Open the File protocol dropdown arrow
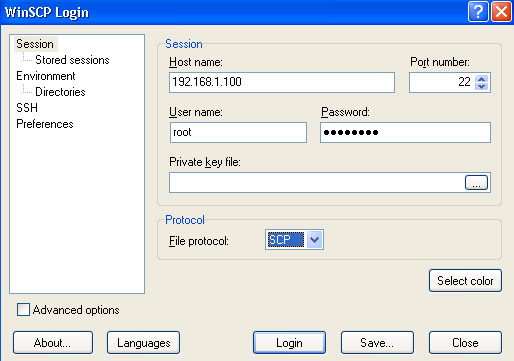 click(314, 239)
